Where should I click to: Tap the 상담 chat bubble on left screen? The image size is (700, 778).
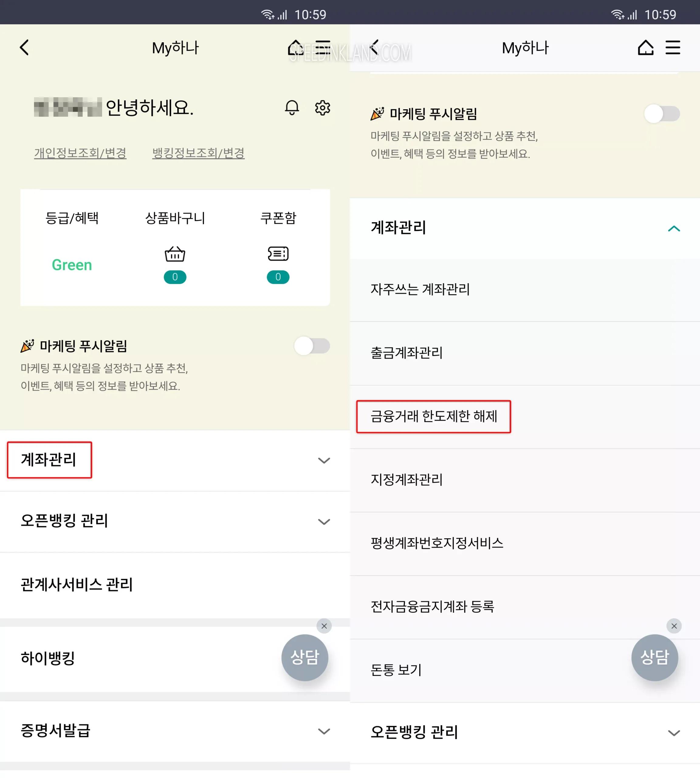(305, 657)
